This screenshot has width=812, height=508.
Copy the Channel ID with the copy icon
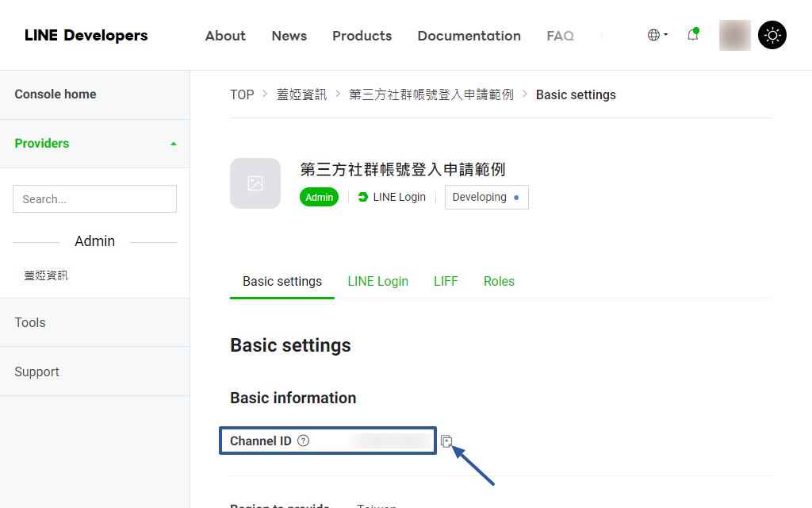pyautogui.click(x=446, y=441)
